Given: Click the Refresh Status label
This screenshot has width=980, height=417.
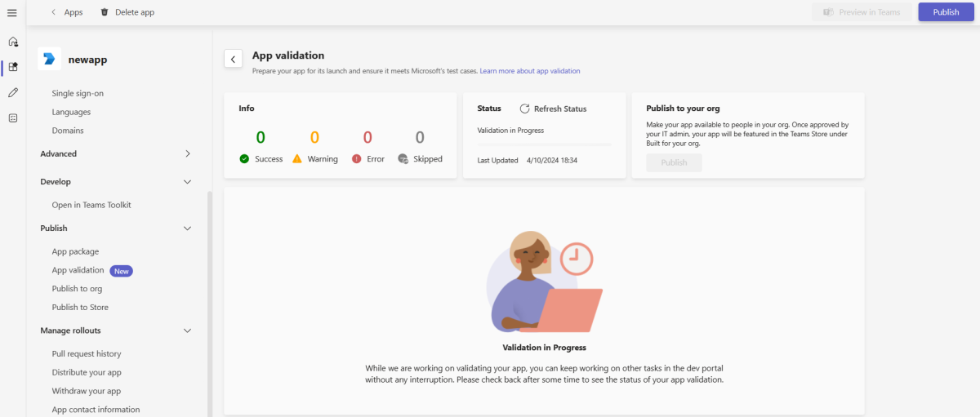Looking at the screenshot, I should tap(560, 109).
